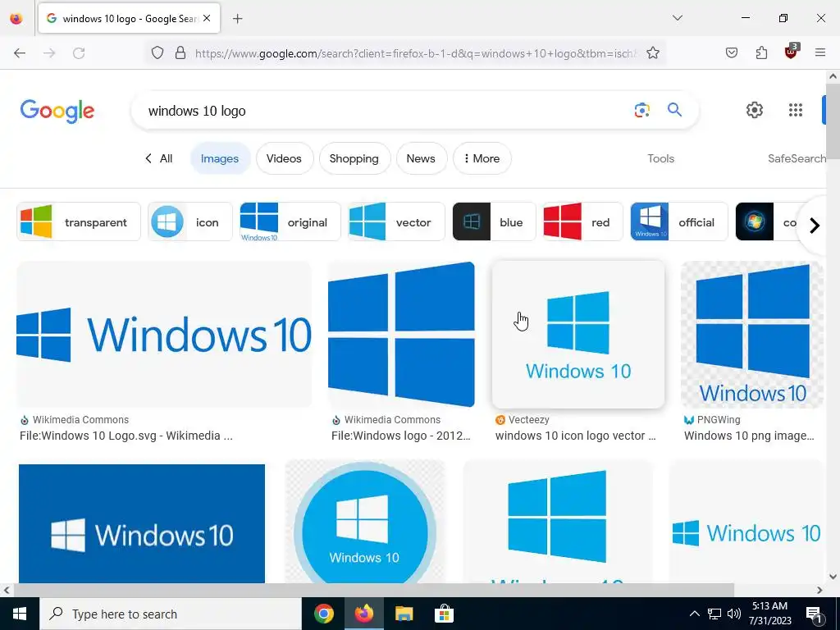Click the horizontal scrollbar at page bottom
Screen dimensions: 840x630
pyautogui.click(x=374, y=590)
